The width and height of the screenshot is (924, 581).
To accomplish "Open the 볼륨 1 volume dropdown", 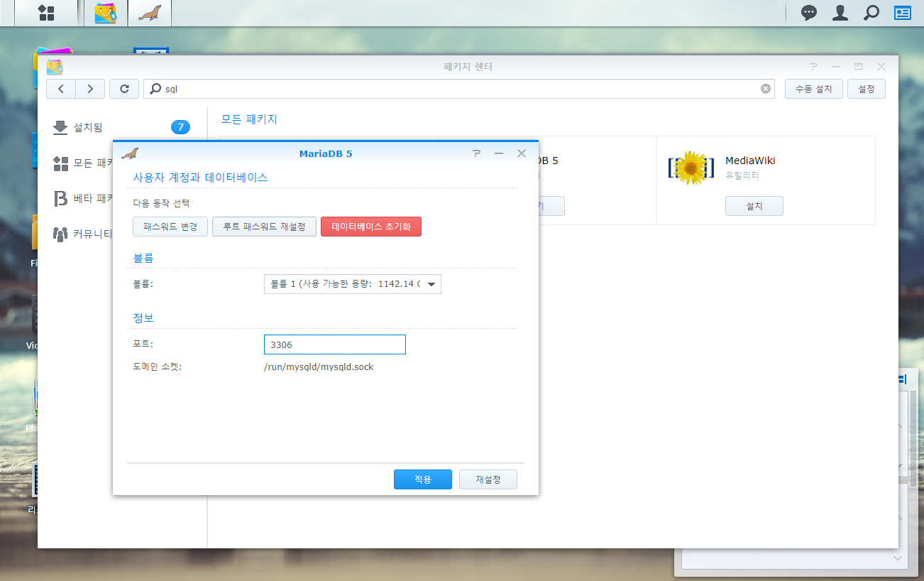I will 352,284.
